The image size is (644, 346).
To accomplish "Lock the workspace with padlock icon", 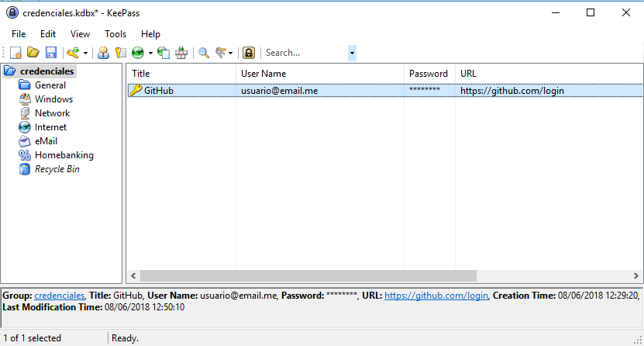I will pos(249,53).
